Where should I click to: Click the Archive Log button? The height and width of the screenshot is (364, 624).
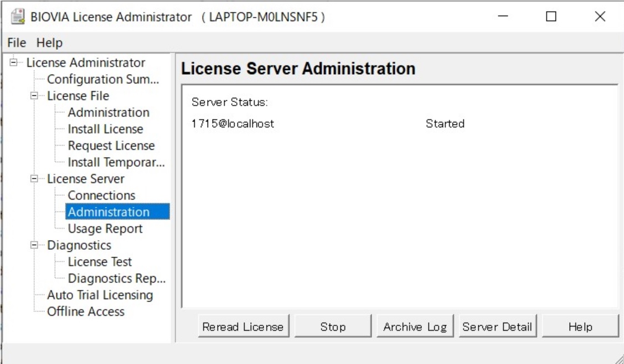tap(415, 326)
